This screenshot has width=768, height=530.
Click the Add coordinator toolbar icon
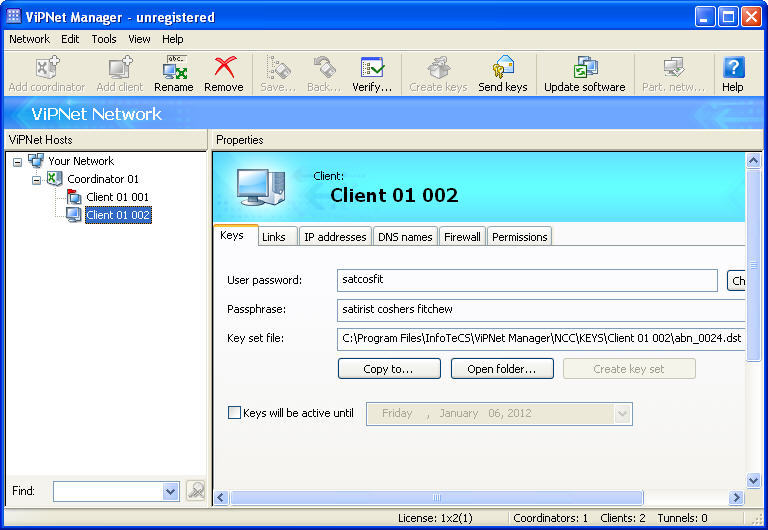tap(48, 67)
